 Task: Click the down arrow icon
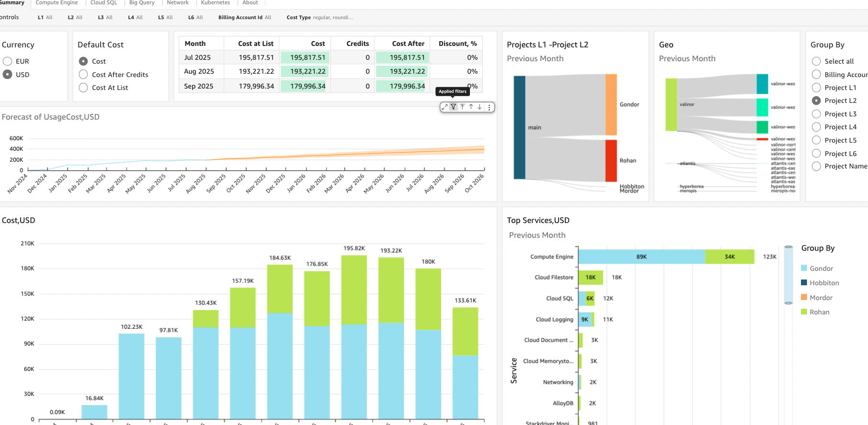point(480,107)
